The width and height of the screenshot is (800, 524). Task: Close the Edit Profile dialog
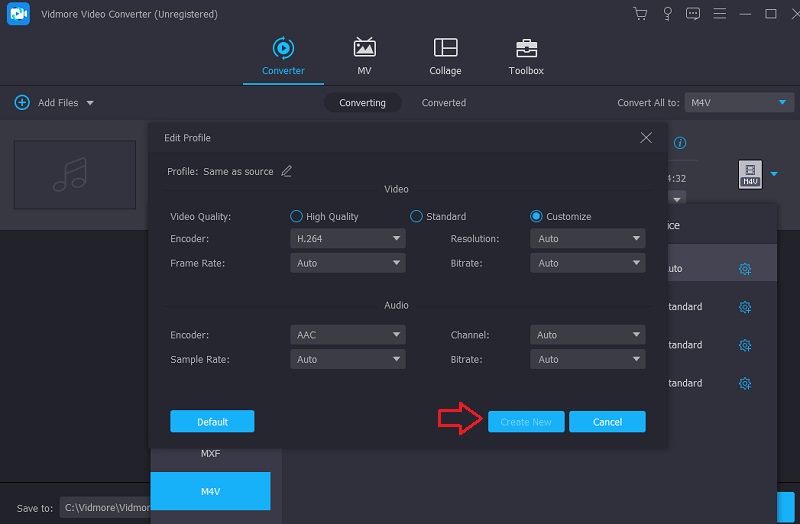[646, 138]
